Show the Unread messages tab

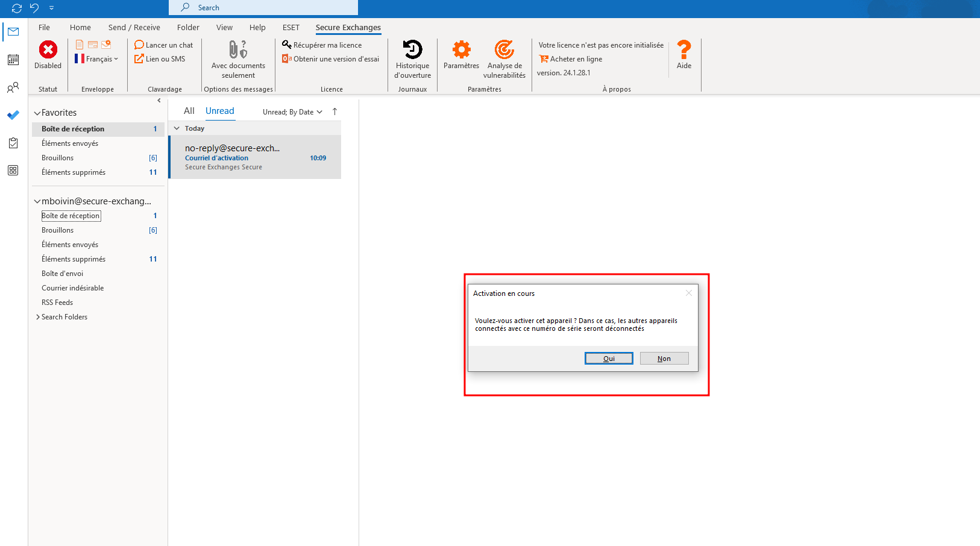[219, 111]
